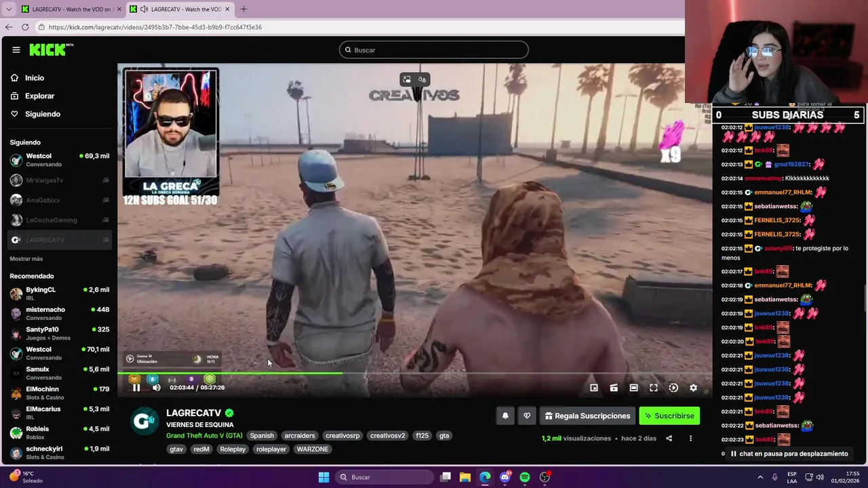868x488 pixels.
Task: Expand Mostrar más in followed channels
Action: (26, 259)
